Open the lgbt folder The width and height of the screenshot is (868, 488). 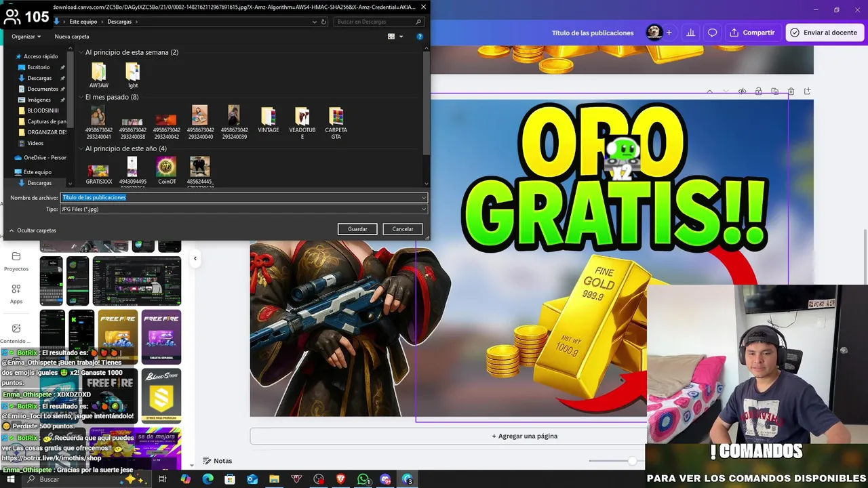pyautogui.click(x=133, y=75)
